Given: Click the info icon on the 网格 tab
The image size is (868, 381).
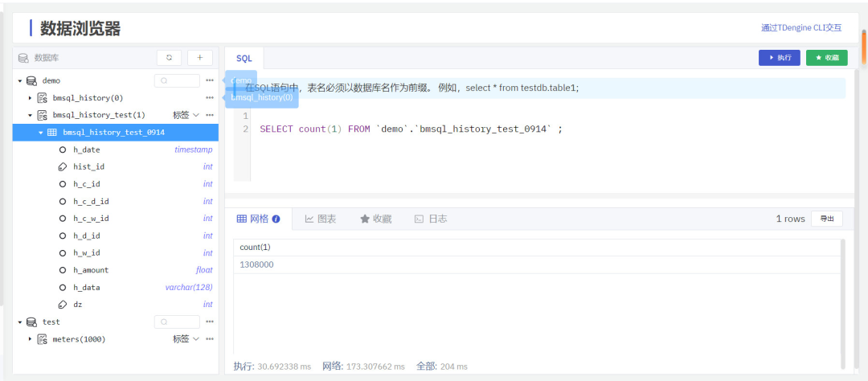Looking at the screenshot, I should [276, 219].
